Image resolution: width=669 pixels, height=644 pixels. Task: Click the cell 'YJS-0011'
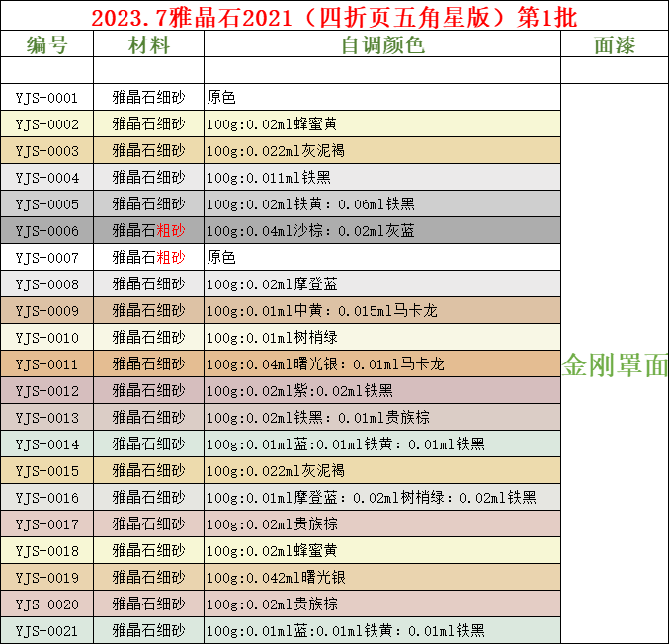46,364
